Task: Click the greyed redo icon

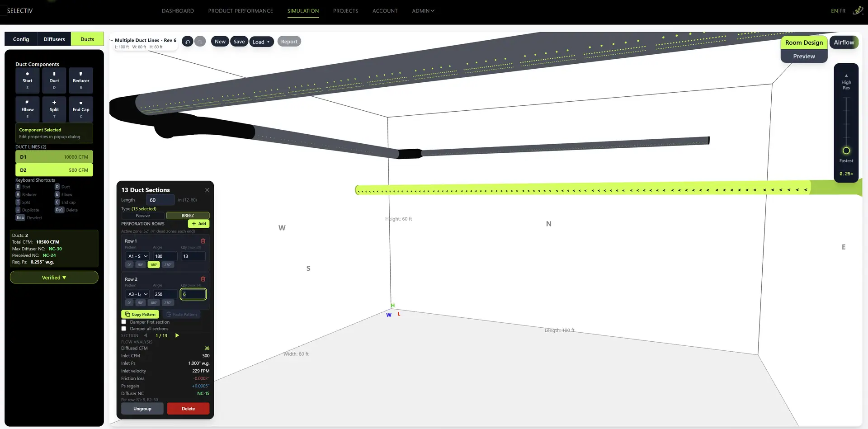Action: [200, 42]
